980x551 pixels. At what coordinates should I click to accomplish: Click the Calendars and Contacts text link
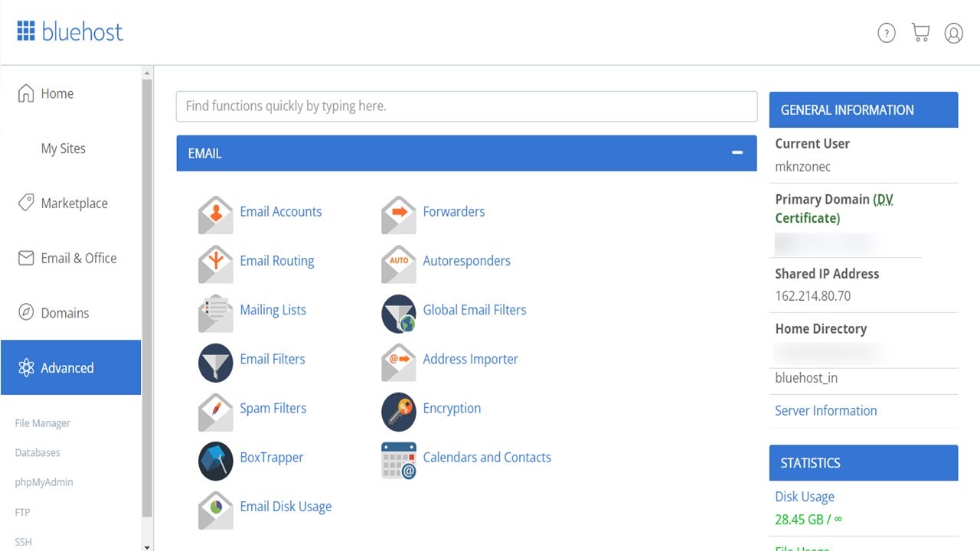click(x=487, y=458)
